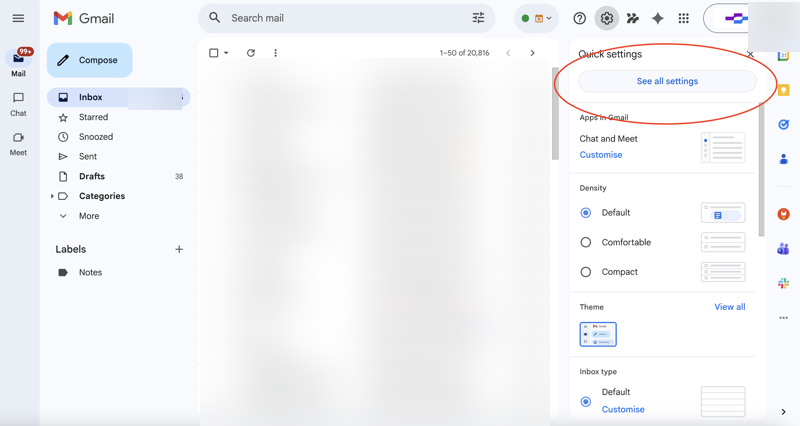Open the more options three-dot menu
The image size is (800, 426).
point(276,53)
